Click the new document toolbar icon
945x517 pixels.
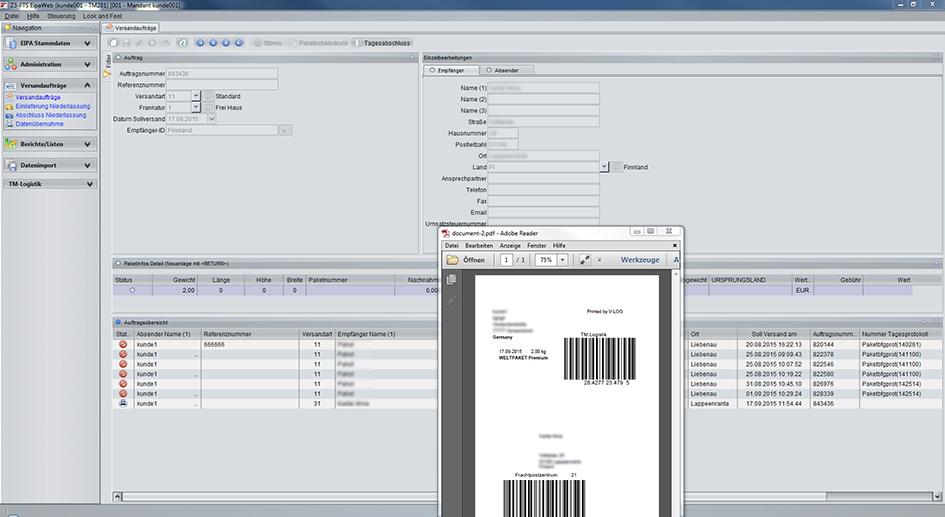[113, 43]
